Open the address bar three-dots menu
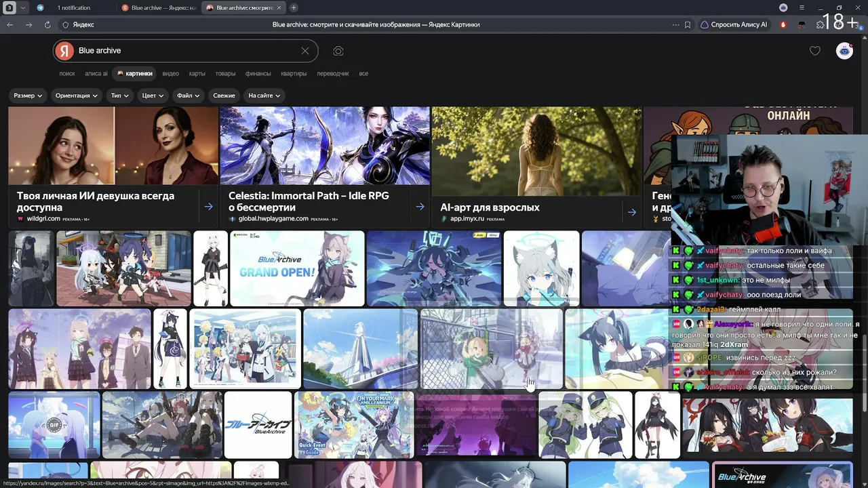The image size is (868, 488). 675,24
